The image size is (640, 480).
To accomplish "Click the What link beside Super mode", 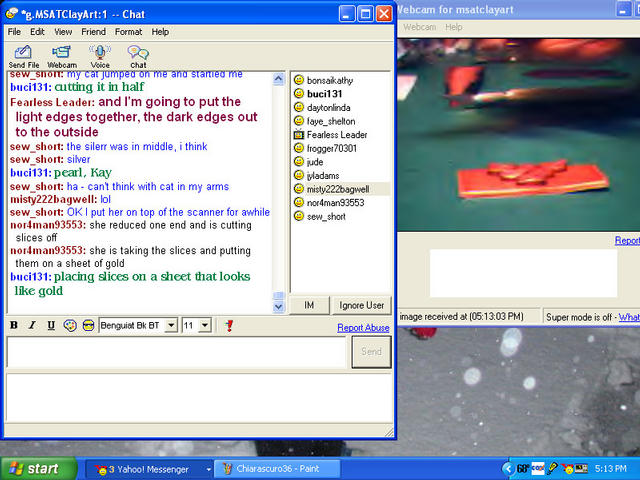I will pos(629,317).
